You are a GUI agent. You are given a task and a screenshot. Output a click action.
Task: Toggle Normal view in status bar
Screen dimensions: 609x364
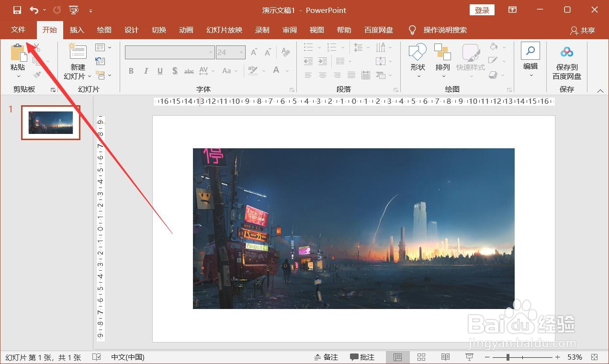click(x=397, y=357)
